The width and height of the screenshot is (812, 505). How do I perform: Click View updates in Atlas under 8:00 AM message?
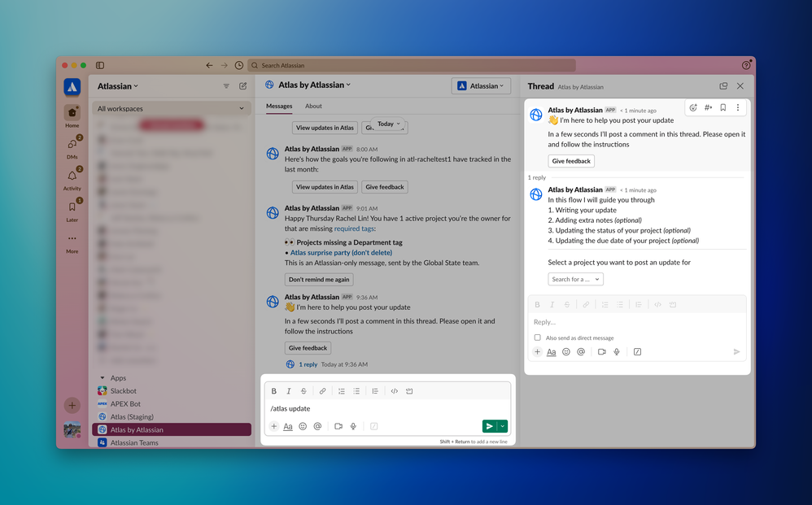coord(325,187)
